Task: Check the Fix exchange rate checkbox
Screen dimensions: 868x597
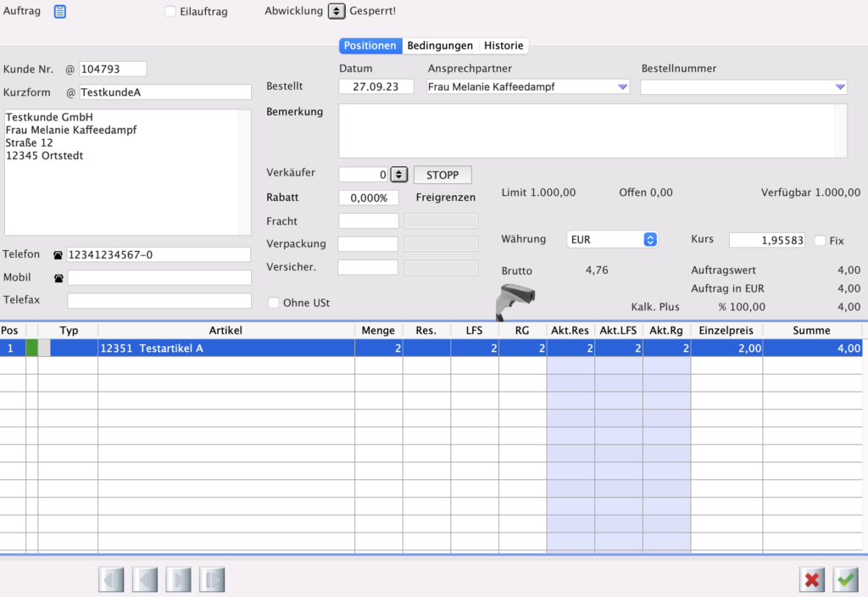Action: 820,241
